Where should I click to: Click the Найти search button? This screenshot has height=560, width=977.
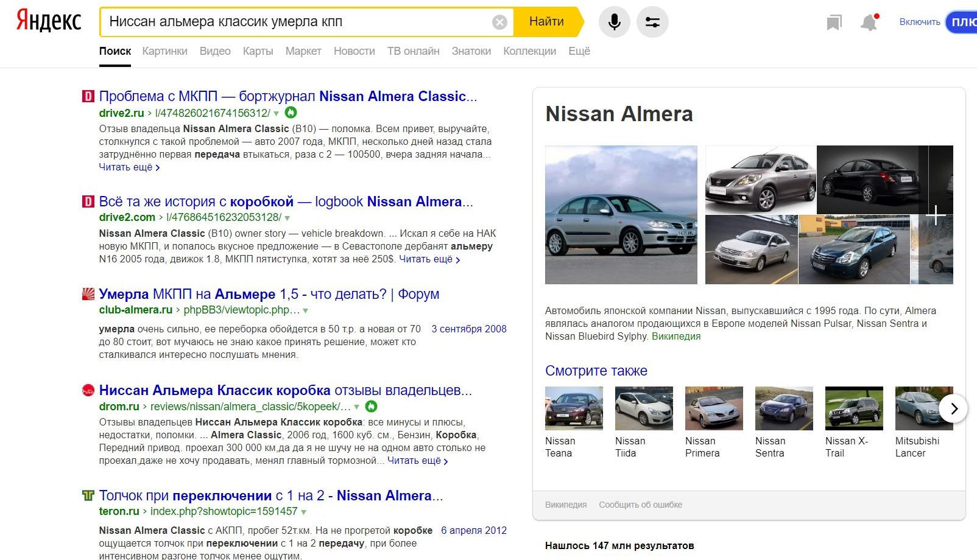tap(547, 22)
